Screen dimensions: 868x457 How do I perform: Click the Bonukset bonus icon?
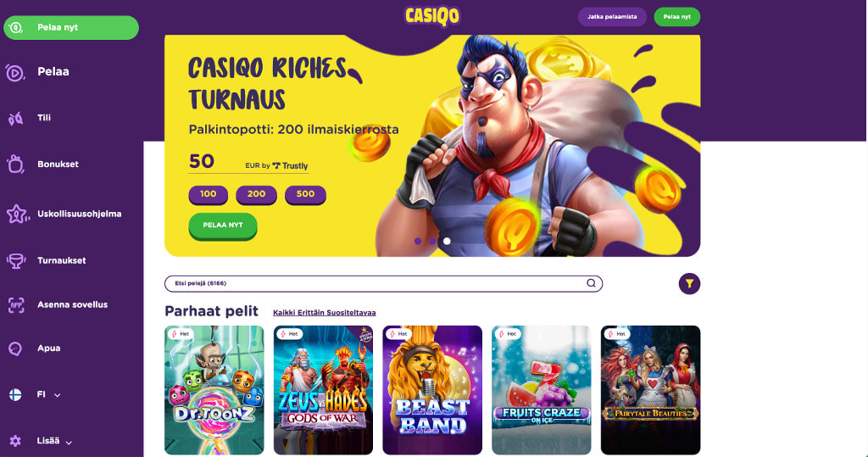coord(15,164)
